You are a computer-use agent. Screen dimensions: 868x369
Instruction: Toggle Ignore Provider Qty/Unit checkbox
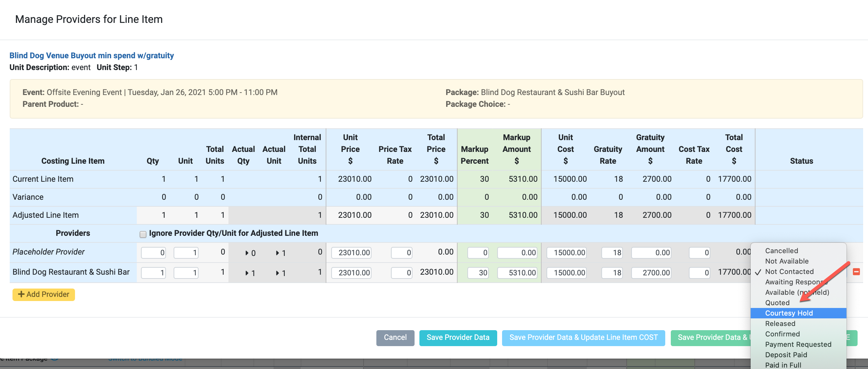(143, 234)
